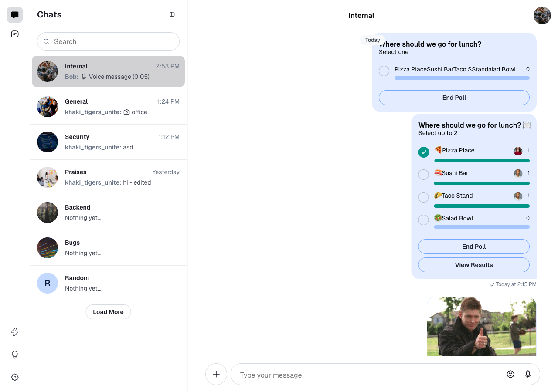Select the Salad Bowl poll option

pyautogui.click(x=423, y=220)
